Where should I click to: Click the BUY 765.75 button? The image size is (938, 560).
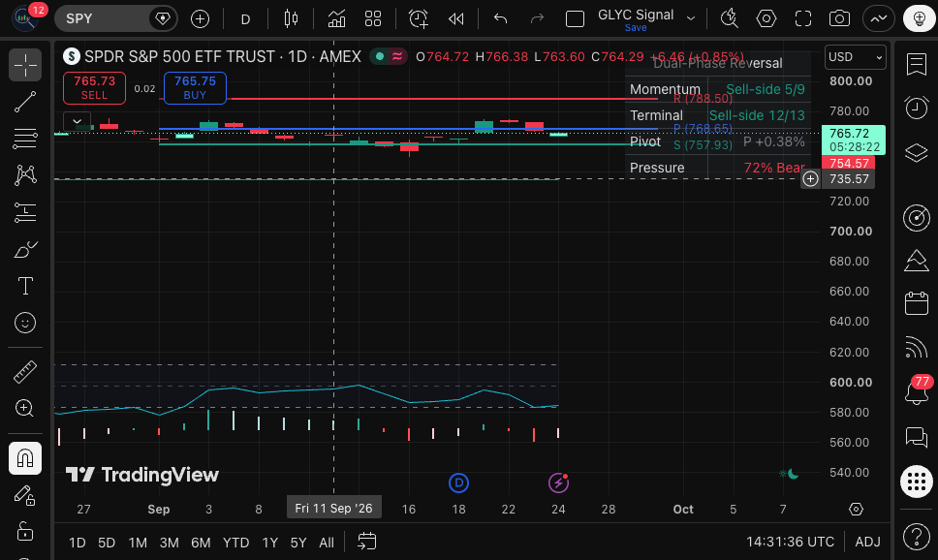195,88
